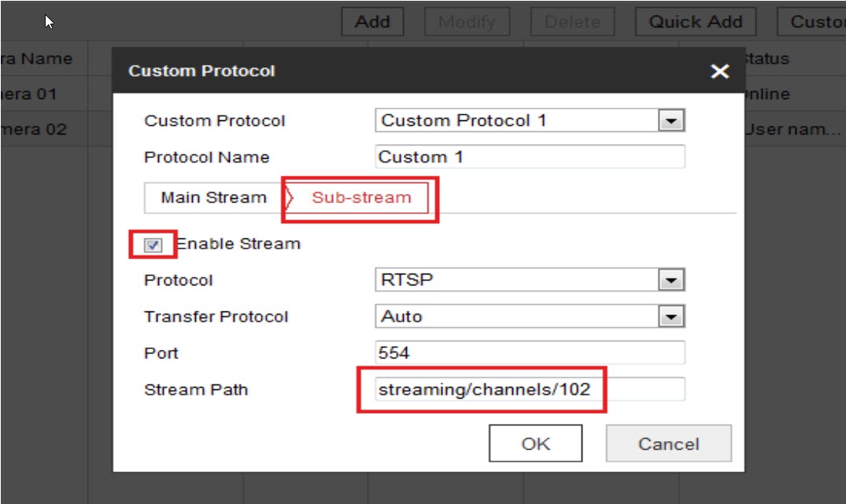Click the Status column header
The image size is (846, 504).
tap(767, 59)
